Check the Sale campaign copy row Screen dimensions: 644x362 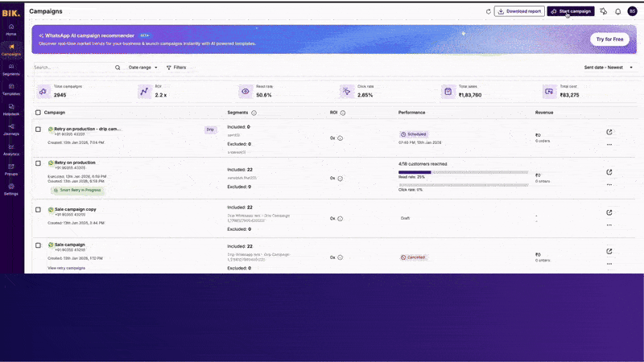(x=38, y=210)
